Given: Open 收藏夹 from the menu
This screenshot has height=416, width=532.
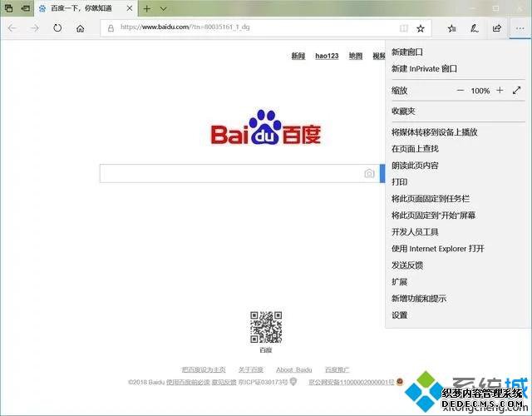Looking at the screenshot, I should pyautogui.click(x=403, y=111).
